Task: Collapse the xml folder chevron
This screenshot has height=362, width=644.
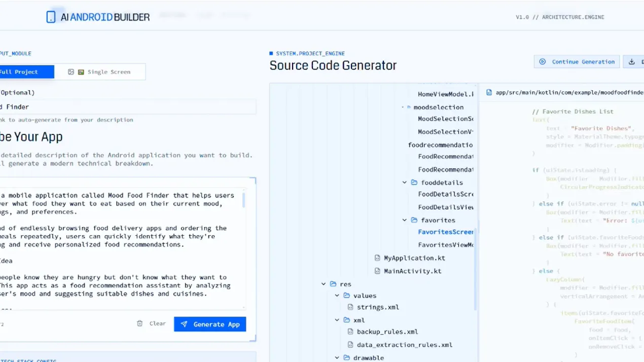Action: pos(337,320)
